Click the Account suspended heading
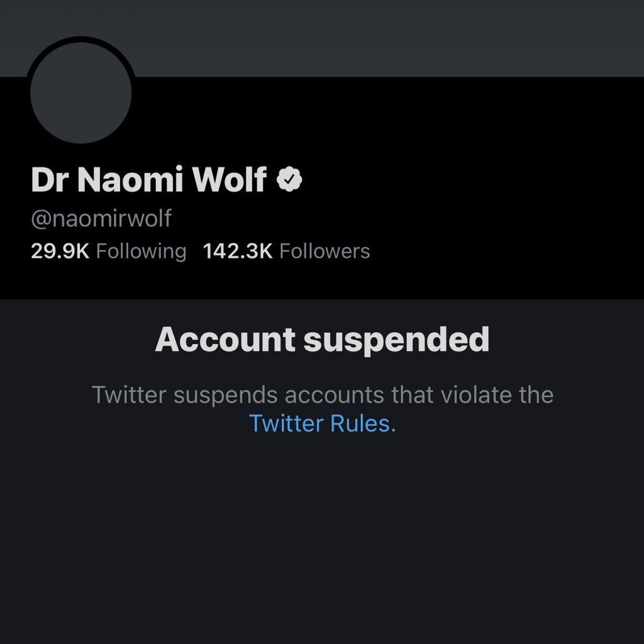The width and height of the screenshot is (644, 644). [x=322, y=340]
